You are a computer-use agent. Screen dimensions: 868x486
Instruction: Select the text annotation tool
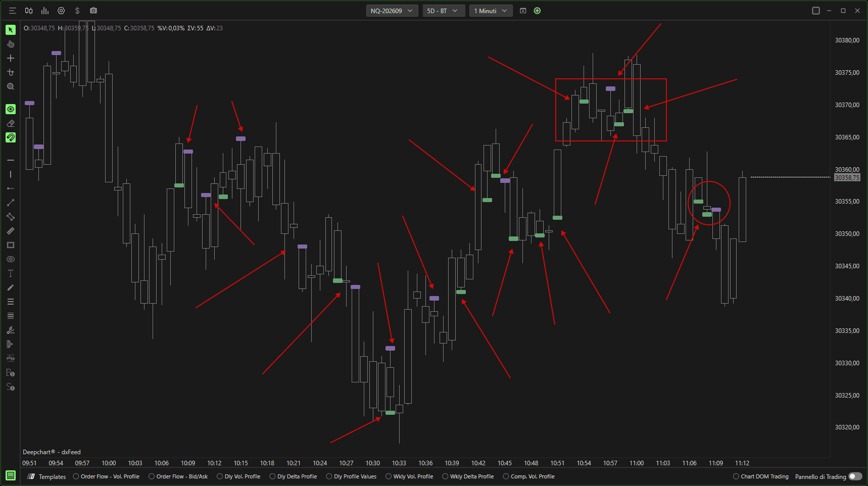(x=11, y=273)
